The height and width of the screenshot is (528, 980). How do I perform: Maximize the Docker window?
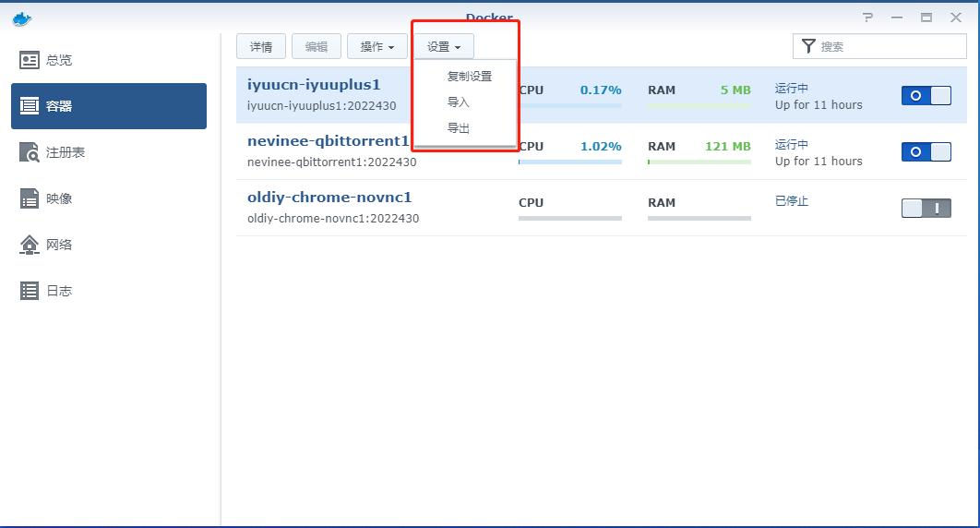tap(926, 18)
